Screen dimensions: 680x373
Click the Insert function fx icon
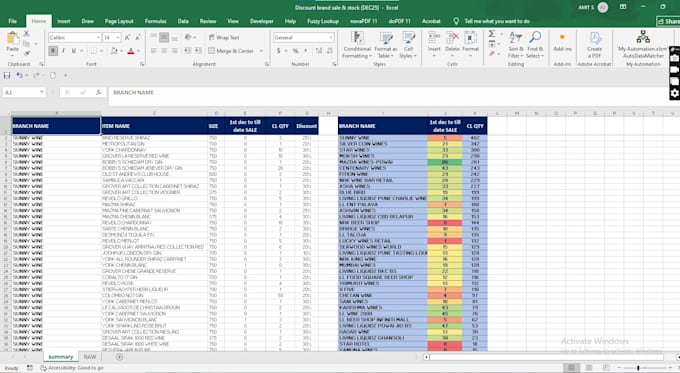pos(98,92)
